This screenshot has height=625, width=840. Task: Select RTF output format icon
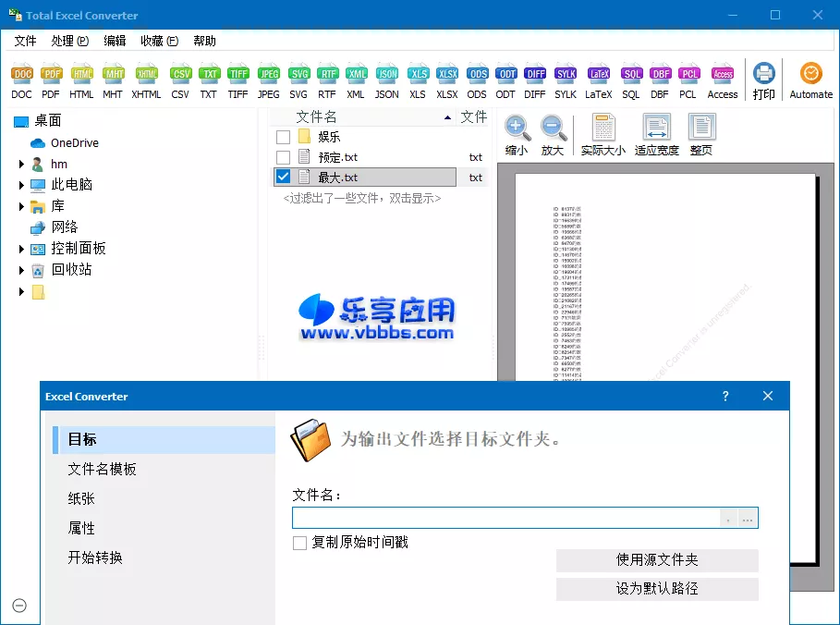click(327, 74)
